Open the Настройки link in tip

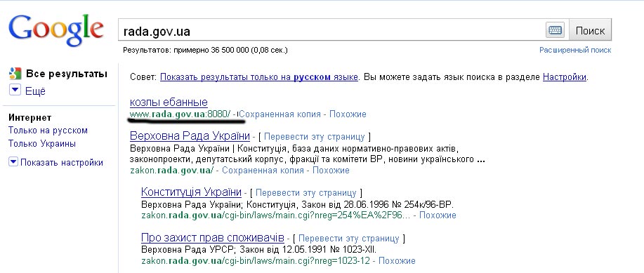click(x=565, y=76)
